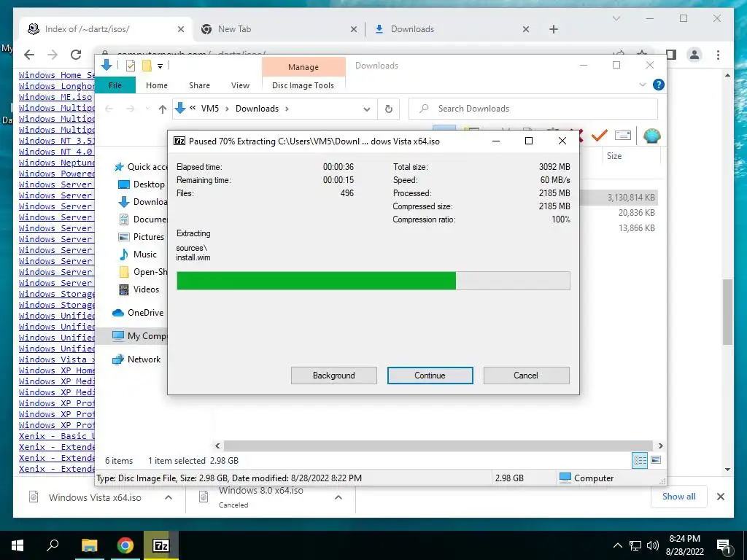This screenshot has height=560, width=747.
Task: Click the Explorer horizontal scrollbar
Action: tap(438, 446)
